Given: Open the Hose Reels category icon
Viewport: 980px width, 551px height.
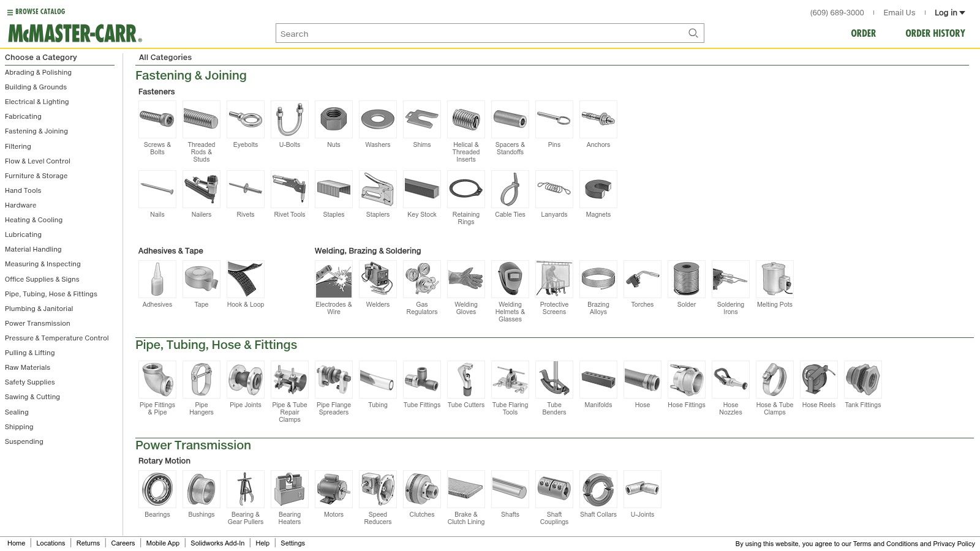Looking at the screenshot, I should (819, 380).
